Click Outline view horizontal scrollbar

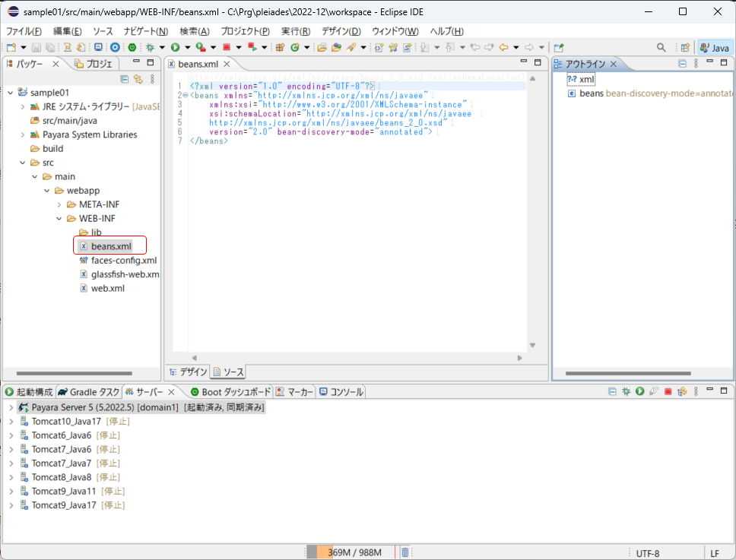click(x=628, y=373)
